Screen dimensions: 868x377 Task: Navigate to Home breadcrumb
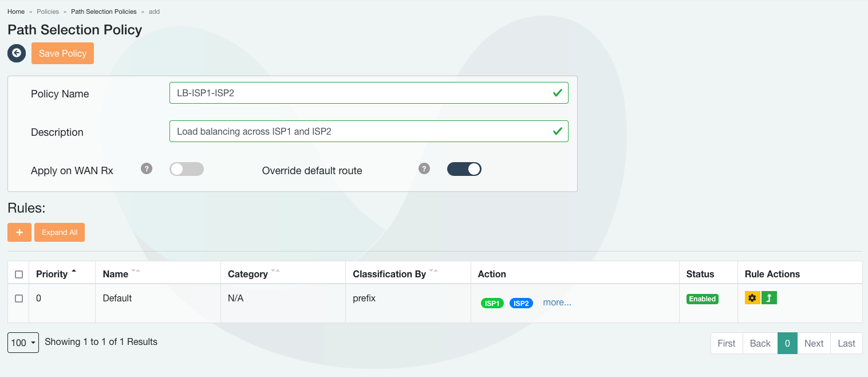coord(16,11)
